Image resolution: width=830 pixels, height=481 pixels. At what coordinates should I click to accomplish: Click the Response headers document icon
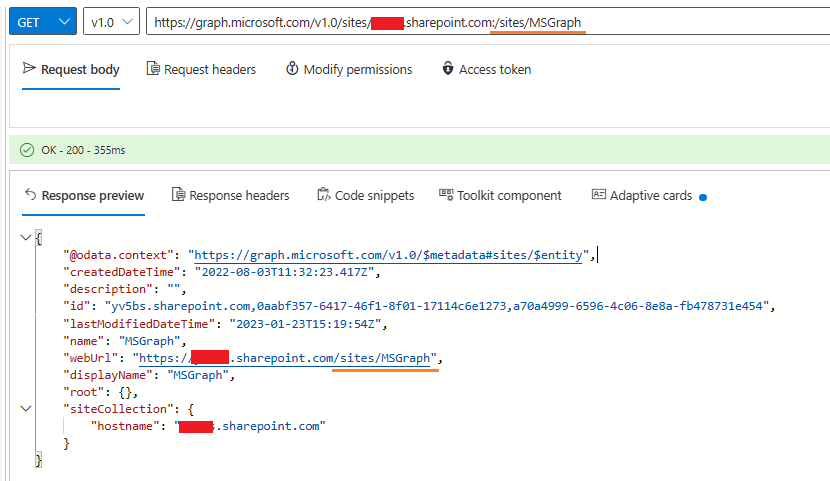[178, 195]
